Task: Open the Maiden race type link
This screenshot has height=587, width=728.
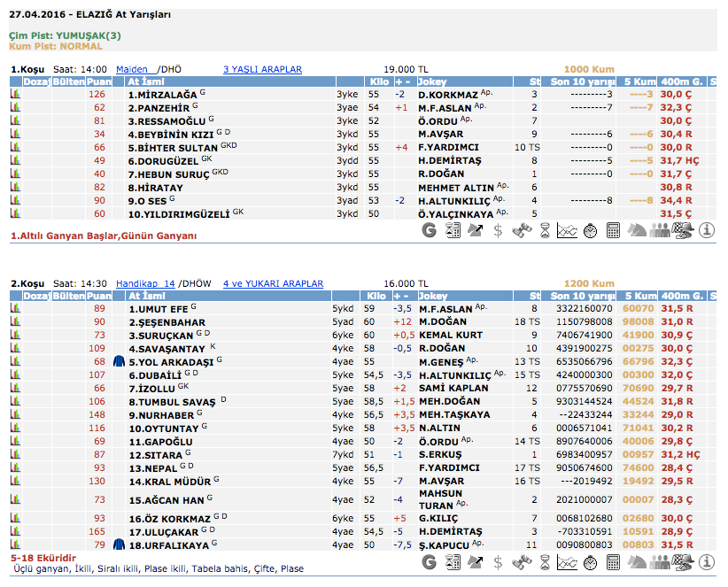Action: pyautogui.click(x=133, y=69)
